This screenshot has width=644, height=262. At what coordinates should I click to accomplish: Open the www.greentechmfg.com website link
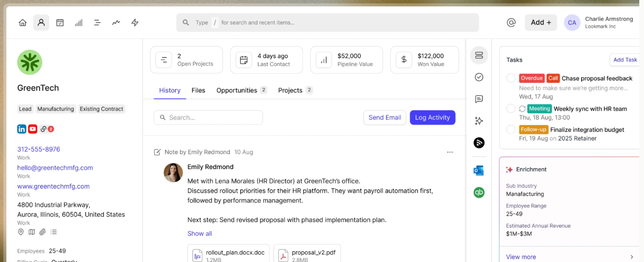[54, 186]
